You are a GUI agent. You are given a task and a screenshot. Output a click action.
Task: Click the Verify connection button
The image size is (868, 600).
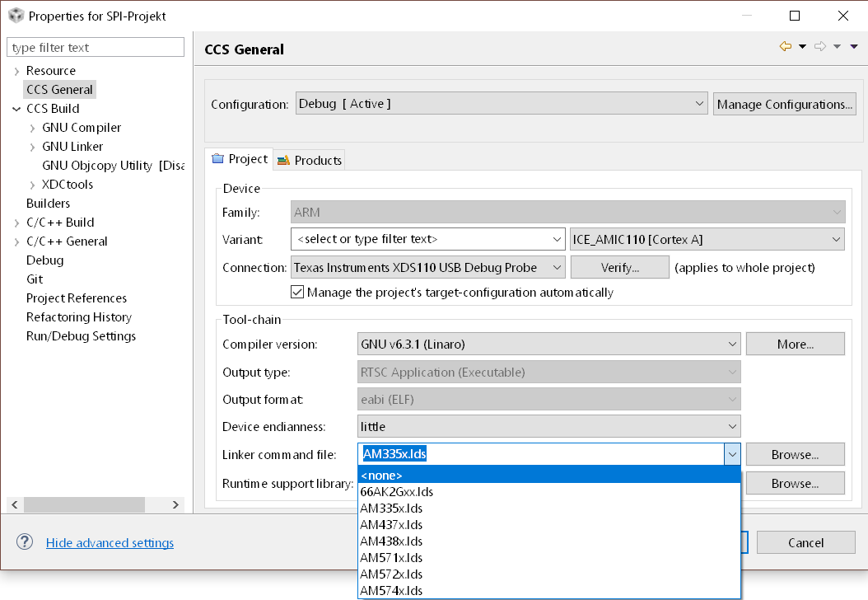pos(619,267)
